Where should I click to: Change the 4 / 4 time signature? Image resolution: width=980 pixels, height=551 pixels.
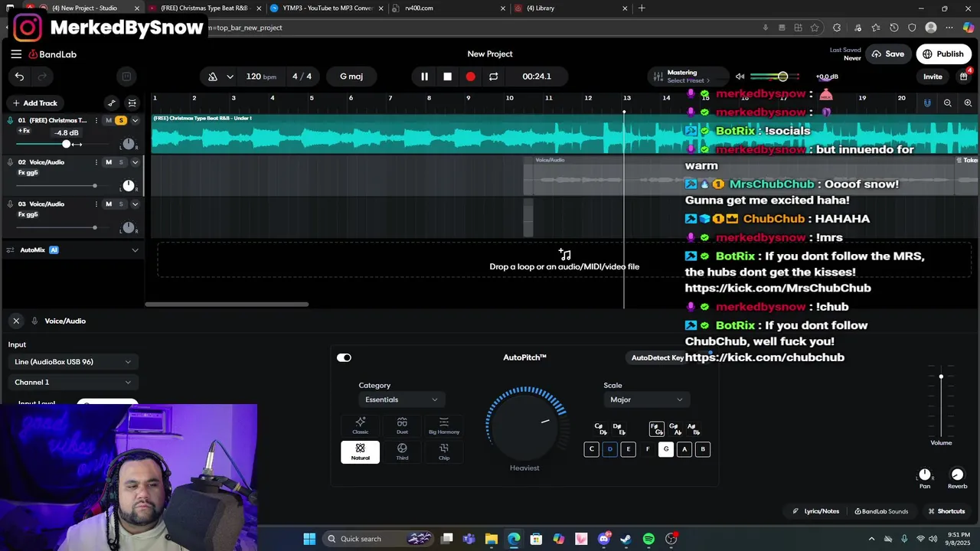[x=302, y=77]
